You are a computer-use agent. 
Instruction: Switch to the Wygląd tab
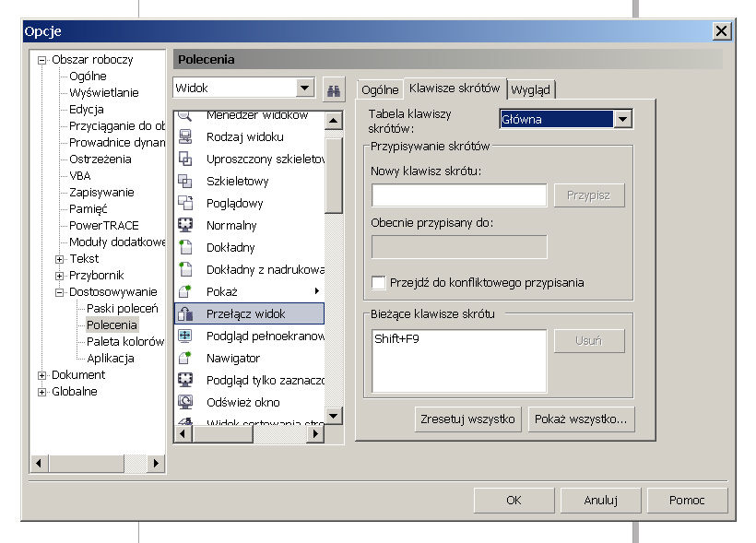click(531, 90)
